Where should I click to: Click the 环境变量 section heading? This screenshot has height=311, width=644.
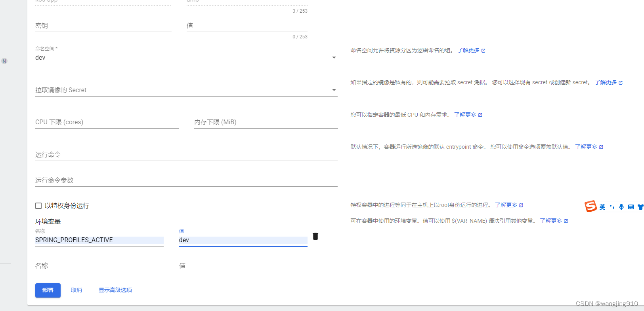(48, 222)
